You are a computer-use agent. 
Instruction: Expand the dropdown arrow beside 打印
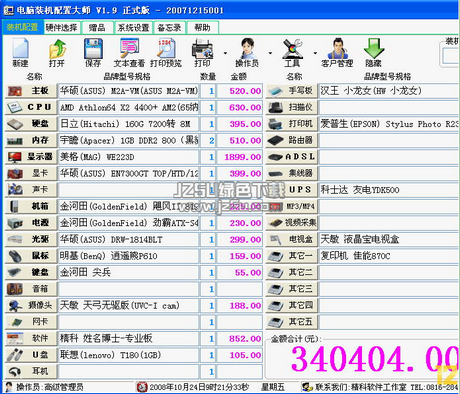(226, 53)
